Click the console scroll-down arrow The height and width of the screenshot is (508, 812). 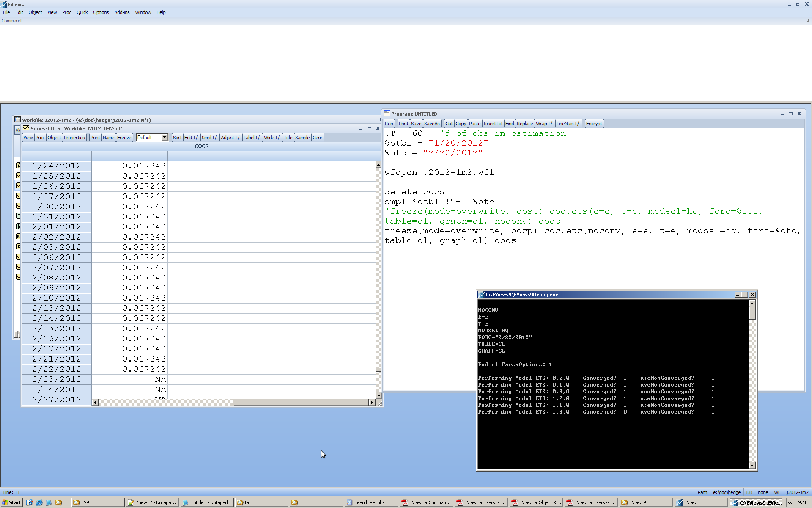pyautogui.click(x=752, y=465)
